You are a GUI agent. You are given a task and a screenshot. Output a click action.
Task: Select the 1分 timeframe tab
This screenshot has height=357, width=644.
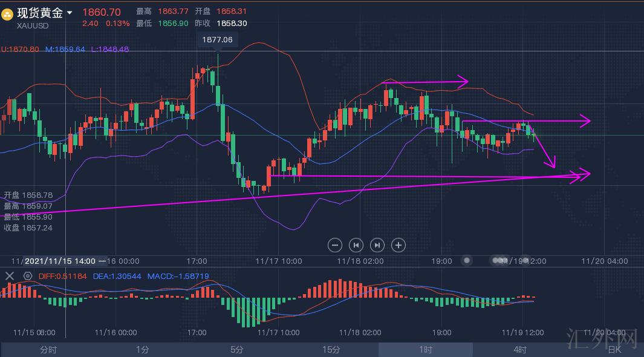pyautogui.click(x=142, y=350)
